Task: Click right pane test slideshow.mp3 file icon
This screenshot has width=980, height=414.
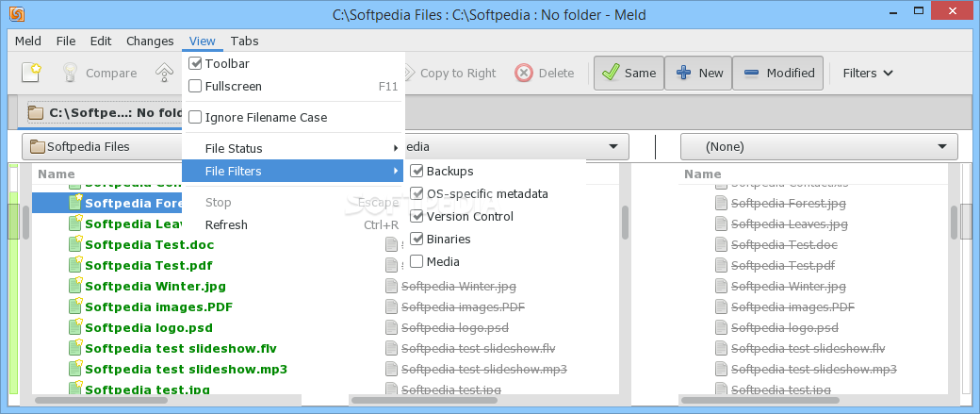Action: point(721,369)
